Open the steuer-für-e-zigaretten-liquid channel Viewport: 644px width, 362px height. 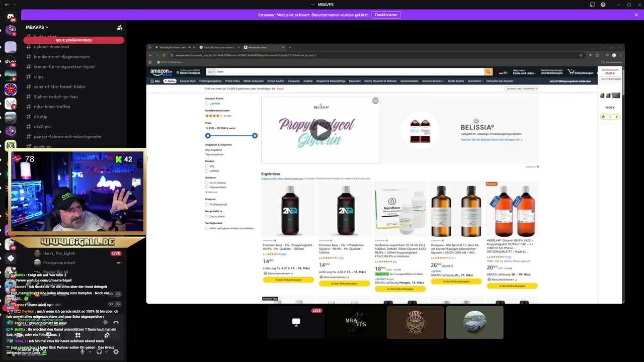tap(64, 66)
